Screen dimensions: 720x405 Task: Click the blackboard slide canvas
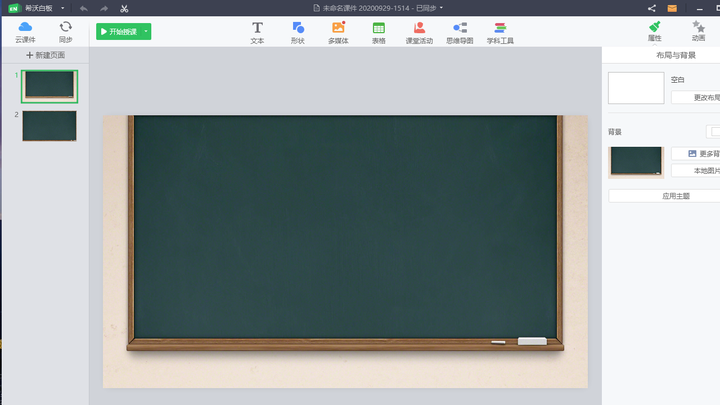pyautogui.click(x=345, y=251)
